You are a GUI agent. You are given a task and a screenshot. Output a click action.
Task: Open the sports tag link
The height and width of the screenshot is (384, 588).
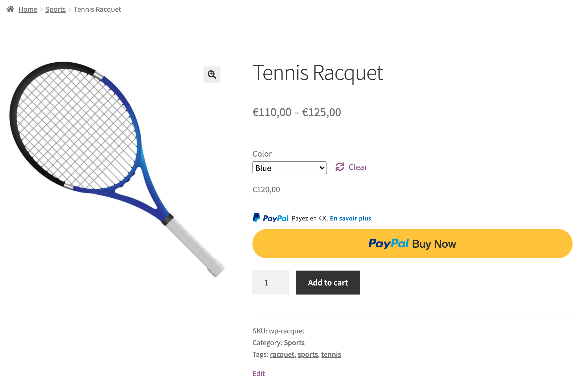(308, 354)
